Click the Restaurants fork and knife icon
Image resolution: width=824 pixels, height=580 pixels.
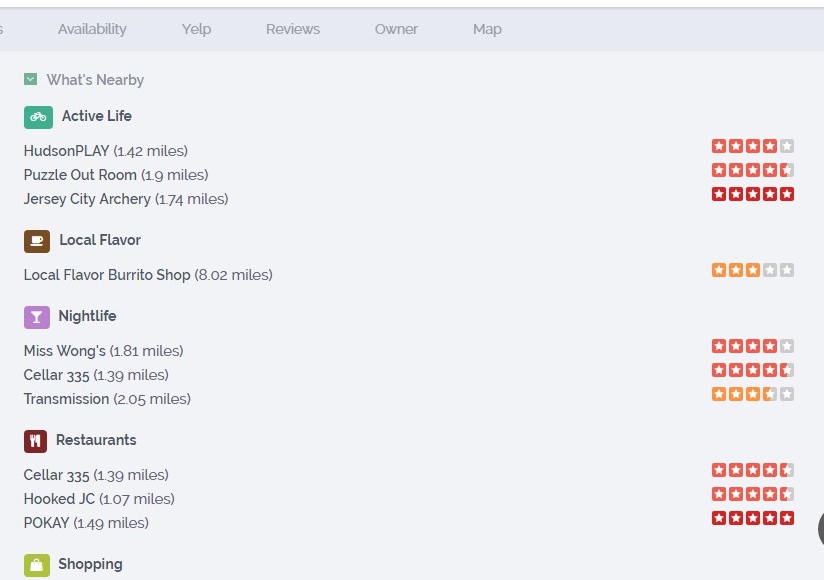36,441
